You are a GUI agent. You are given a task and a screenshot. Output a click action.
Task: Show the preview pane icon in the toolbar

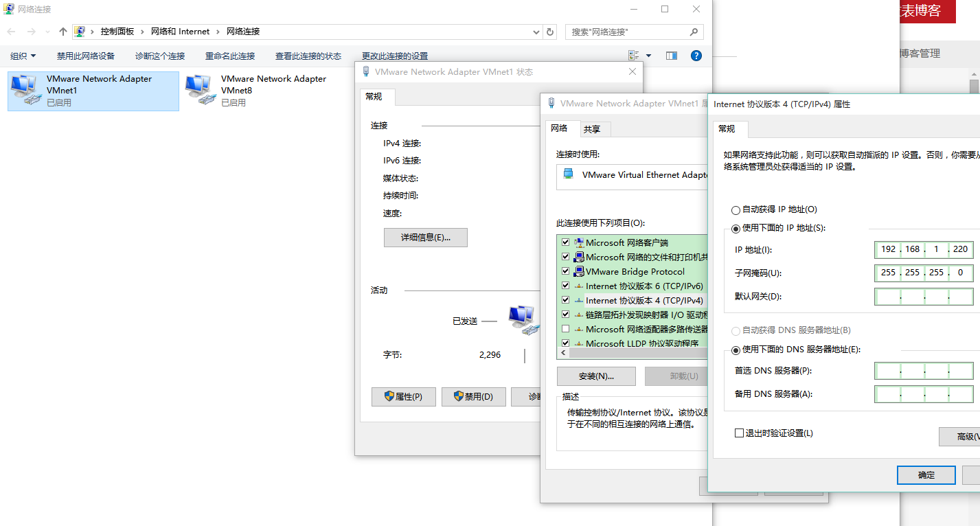[x=672, y=56]
